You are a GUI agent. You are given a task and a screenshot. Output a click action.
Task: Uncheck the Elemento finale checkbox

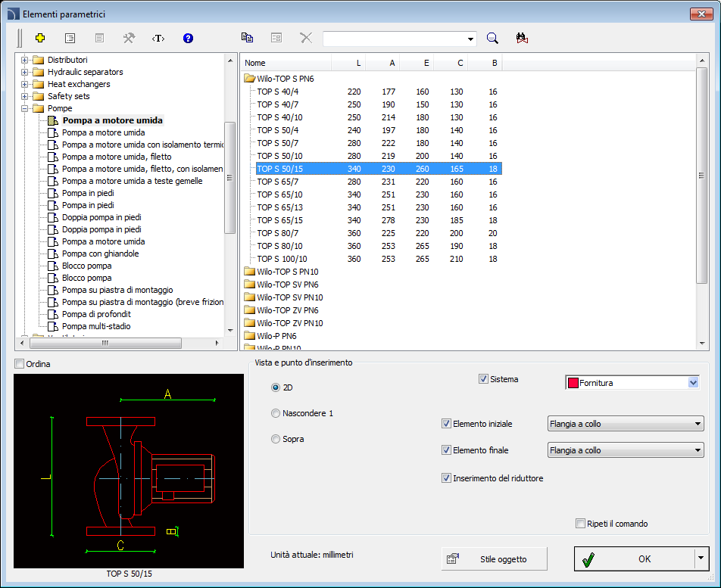pyautogui.click(x=446, y=450)
